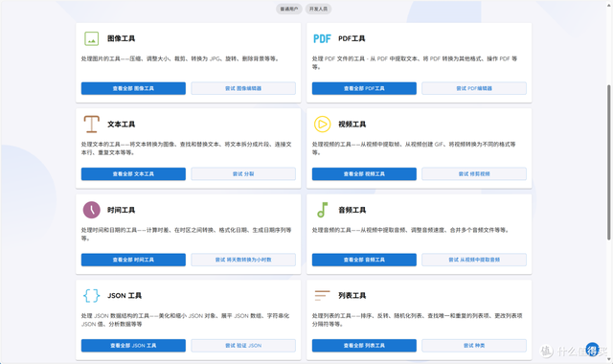Click the 尝试 种类 button
This screenshot has width=613, height=364.
(474, 345)
